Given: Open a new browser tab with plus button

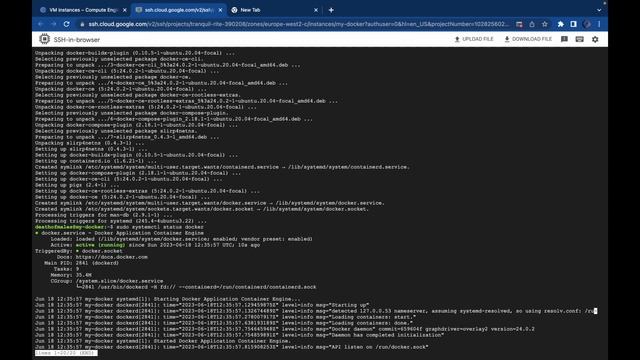Looking at the screenshot, I should [331, 10].
